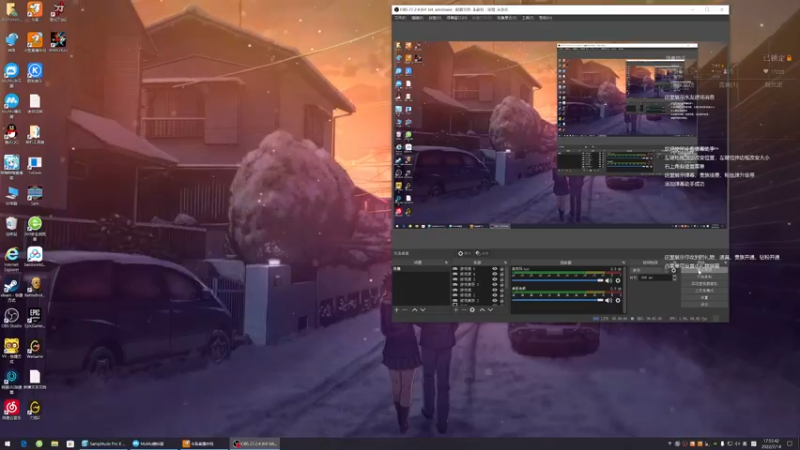
Task: Click the taskbar clock
Action: click(771, 443)
